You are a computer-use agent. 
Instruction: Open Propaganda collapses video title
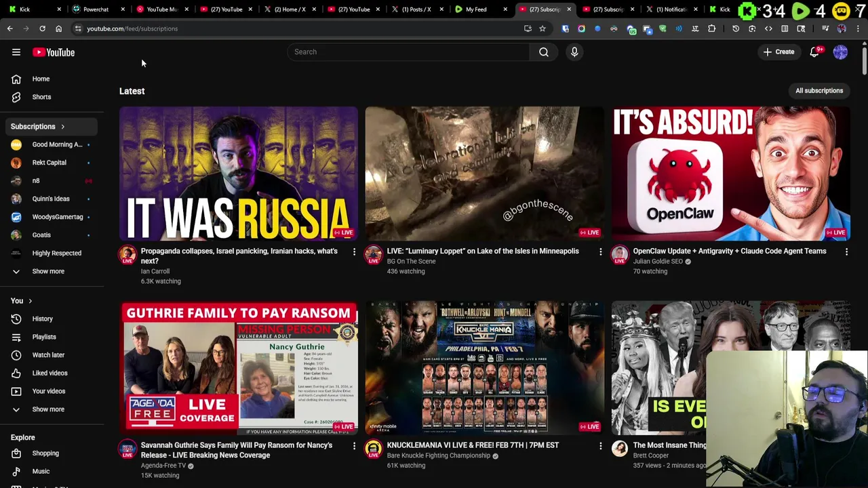click(x=239, y=256)
